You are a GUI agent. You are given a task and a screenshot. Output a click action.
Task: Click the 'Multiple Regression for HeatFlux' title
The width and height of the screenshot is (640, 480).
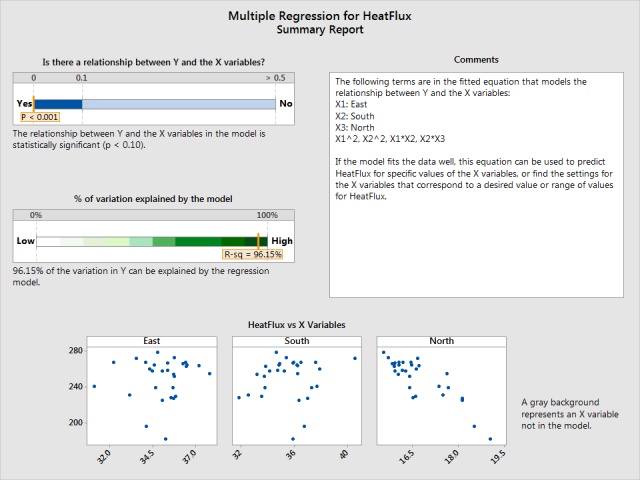click(320, 16)
